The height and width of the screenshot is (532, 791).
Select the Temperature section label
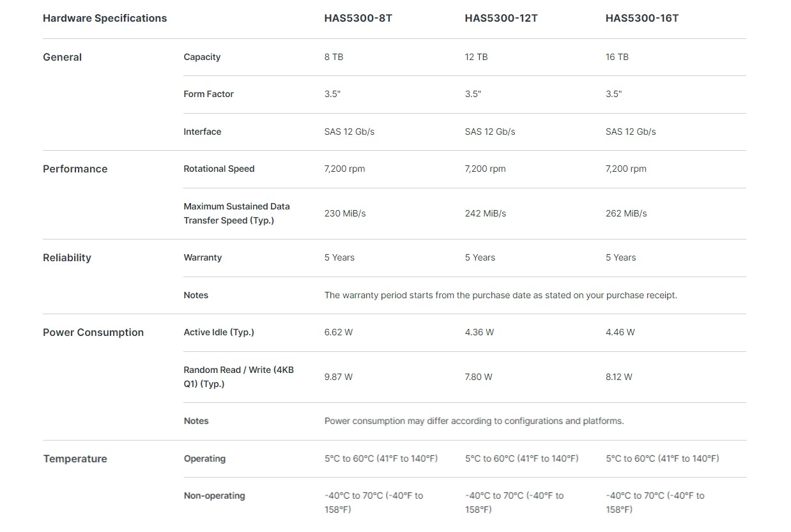point(75,459)
